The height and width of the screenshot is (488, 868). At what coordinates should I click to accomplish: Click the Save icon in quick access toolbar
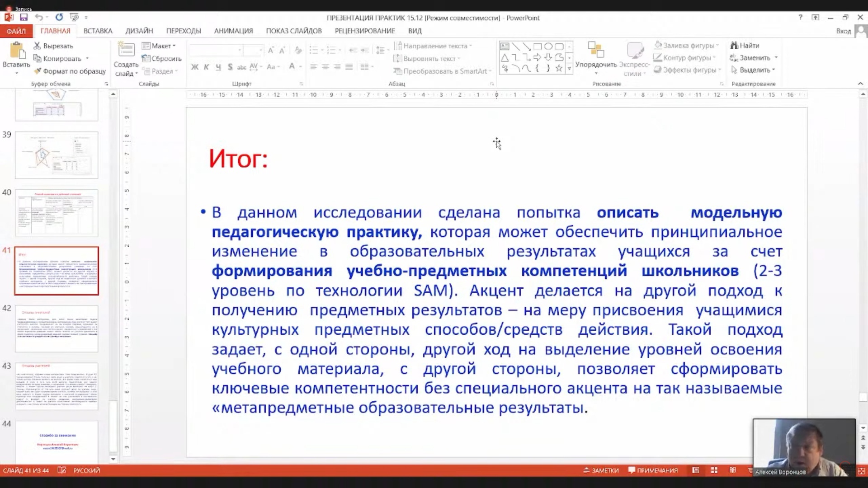click(x=24, y=17)
